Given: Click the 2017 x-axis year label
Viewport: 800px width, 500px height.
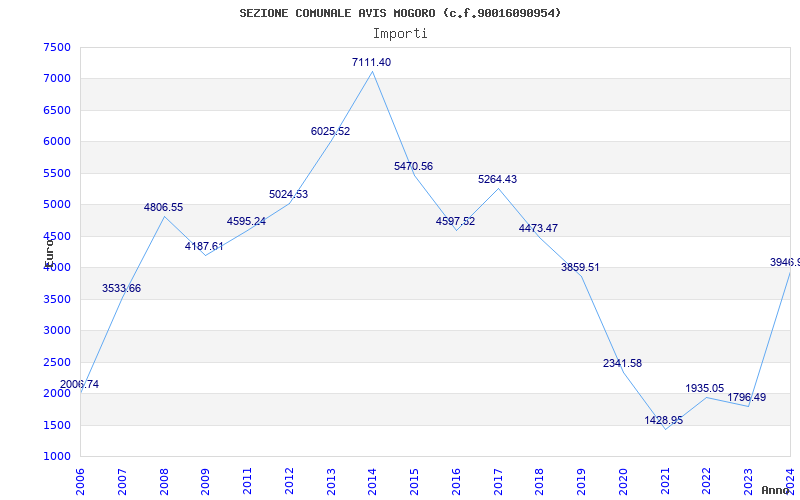Looking at the screenshot, I should [498, 482].
